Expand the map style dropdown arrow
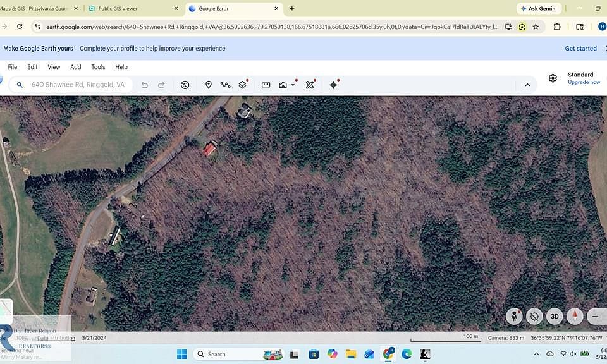 (293, 85)
